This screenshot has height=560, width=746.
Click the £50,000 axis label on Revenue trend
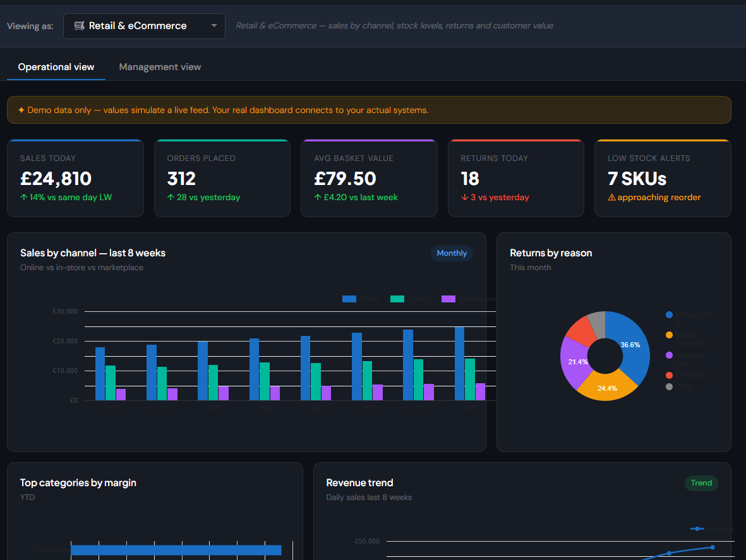click(367, 541)
